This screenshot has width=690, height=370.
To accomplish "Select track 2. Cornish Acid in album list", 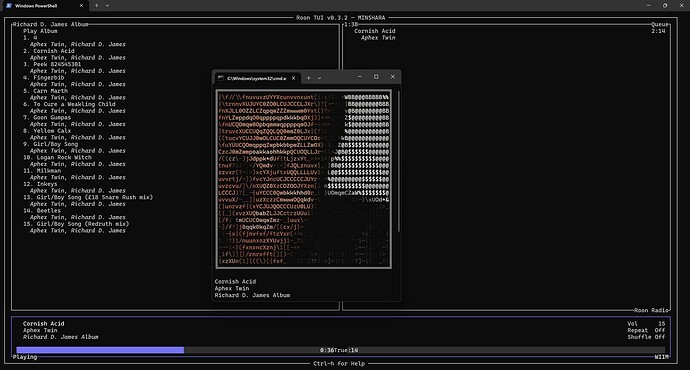I will click(48, 51).
